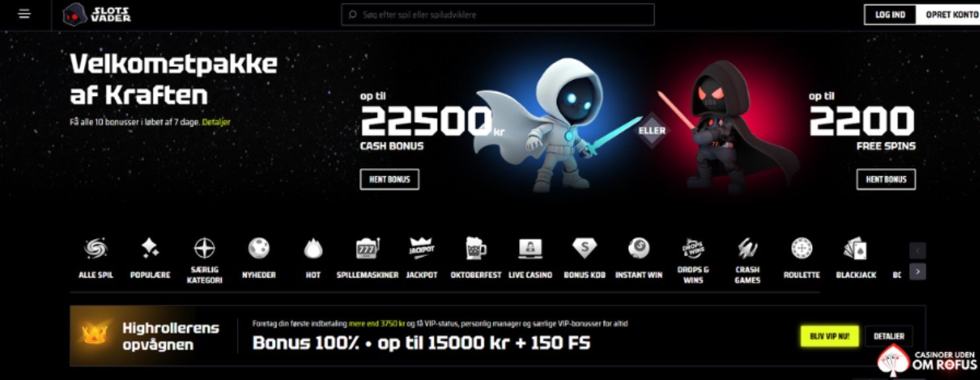The width and height of the screenshot is (980, 380).
Task: Click the Opret Konto button
Action: click(x=948, y=15)
